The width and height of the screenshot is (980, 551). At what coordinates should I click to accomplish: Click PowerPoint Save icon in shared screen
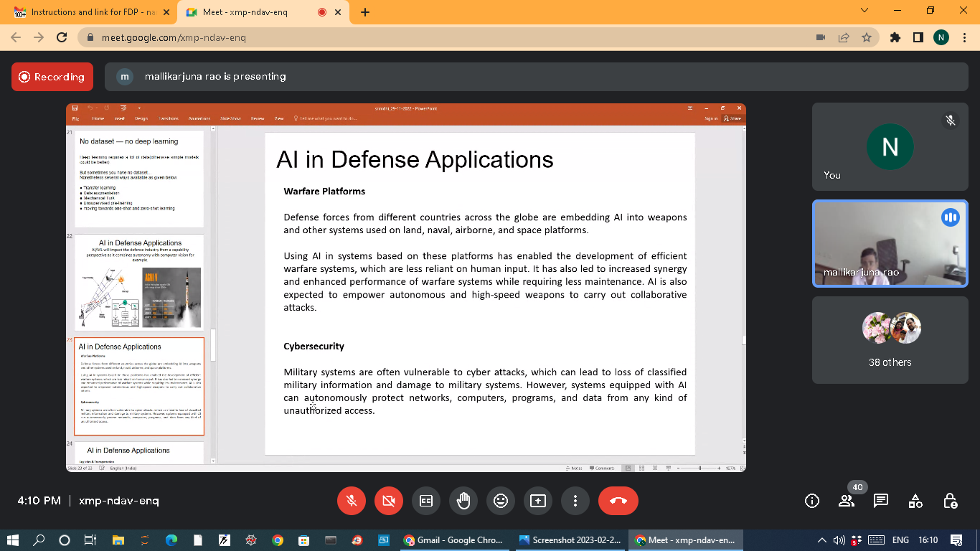(x=75, y=108)
